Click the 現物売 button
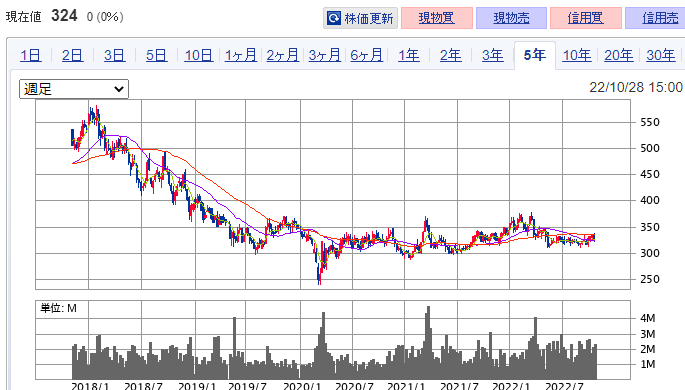Viewport: 685px width, 390px height. [511, 18]
